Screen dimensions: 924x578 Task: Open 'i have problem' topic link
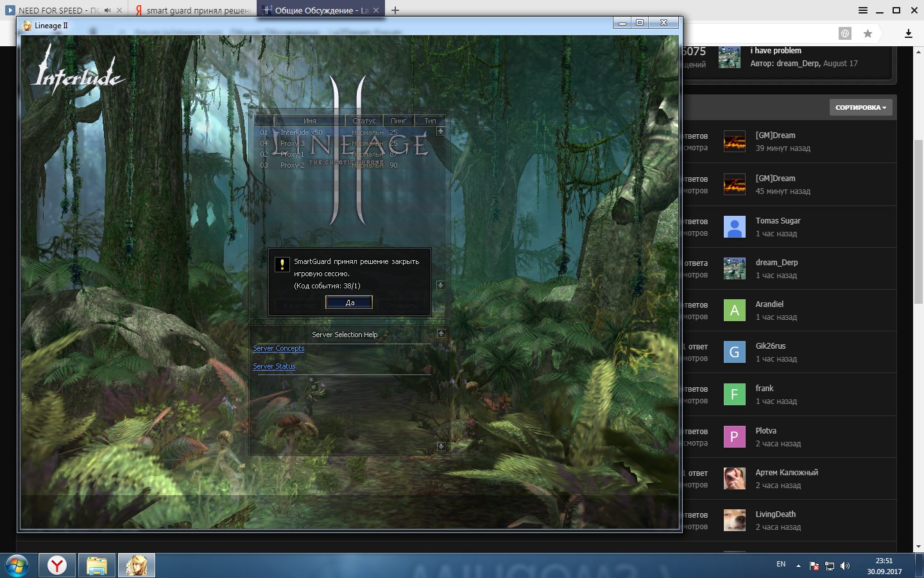(x=776, y=51)
